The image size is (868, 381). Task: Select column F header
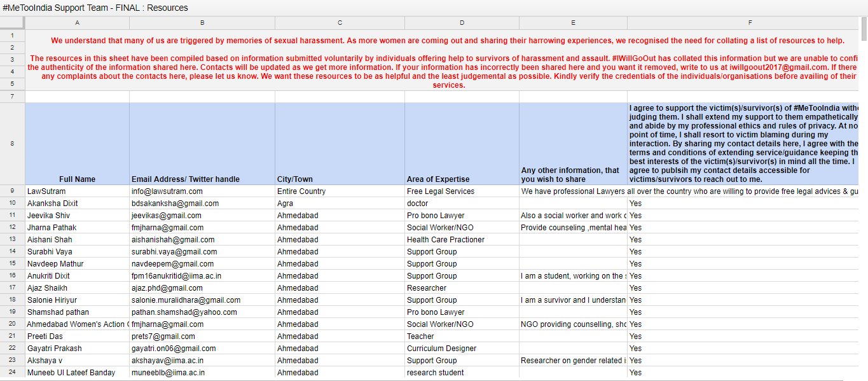743,23
